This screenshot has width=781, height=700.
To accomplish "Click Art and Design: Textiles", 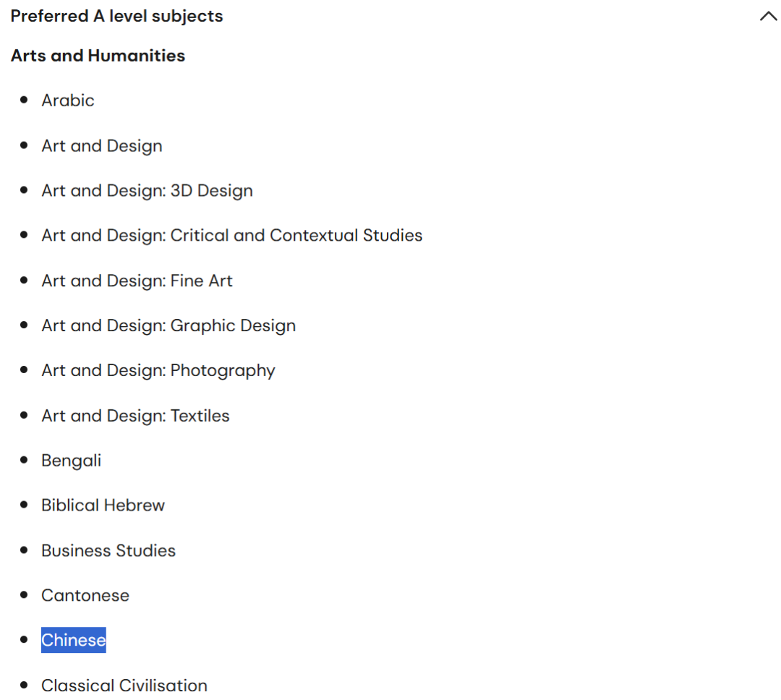I will point(135,416).
